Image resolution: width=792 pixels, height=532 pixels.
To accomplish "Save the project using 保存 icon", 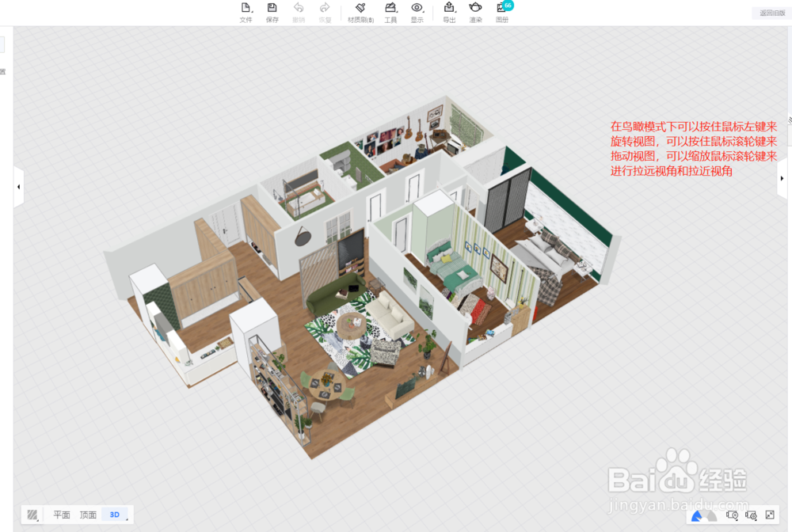I will 272,12.
